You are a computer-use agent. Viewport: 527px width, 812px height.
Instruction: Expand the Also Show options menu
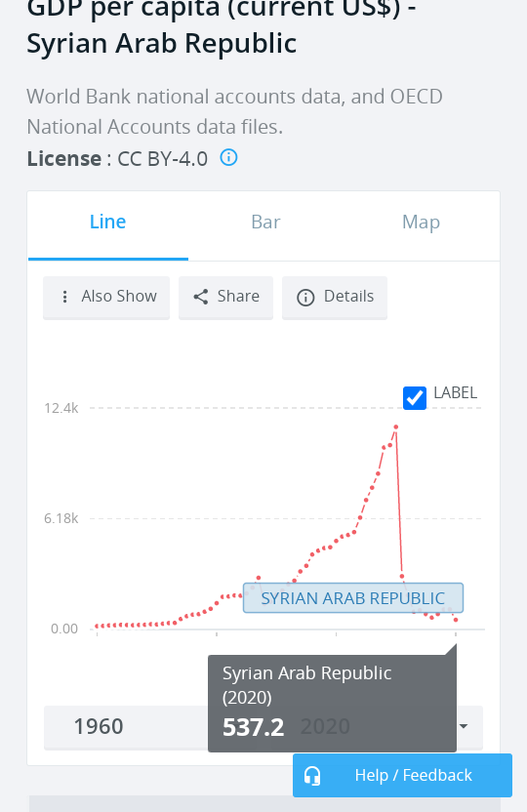point(106,298)
